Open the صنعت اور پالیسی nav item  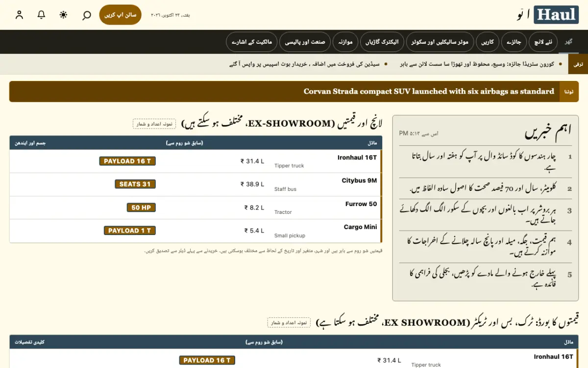click(305, 42)
